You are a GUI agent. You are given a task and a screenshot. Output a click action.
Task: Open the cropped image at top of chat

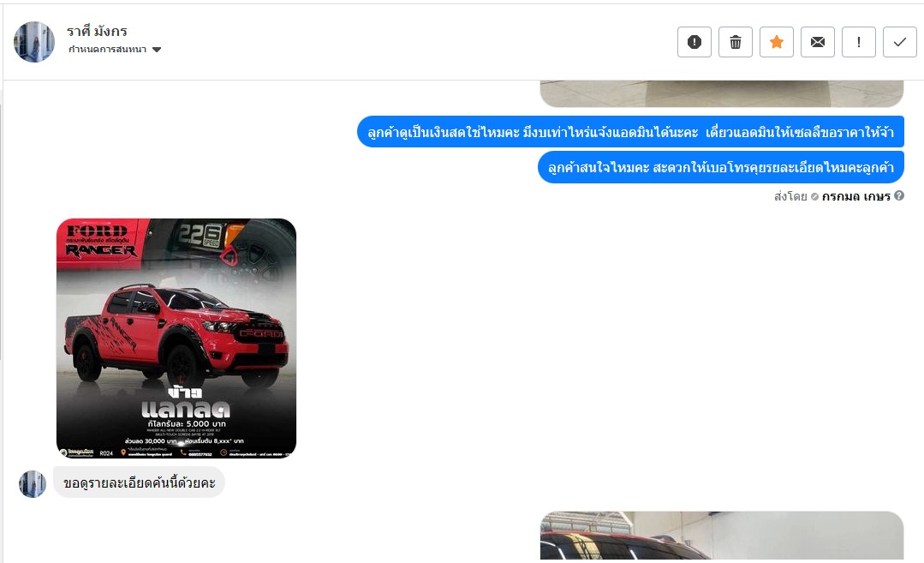pos(722,93)
